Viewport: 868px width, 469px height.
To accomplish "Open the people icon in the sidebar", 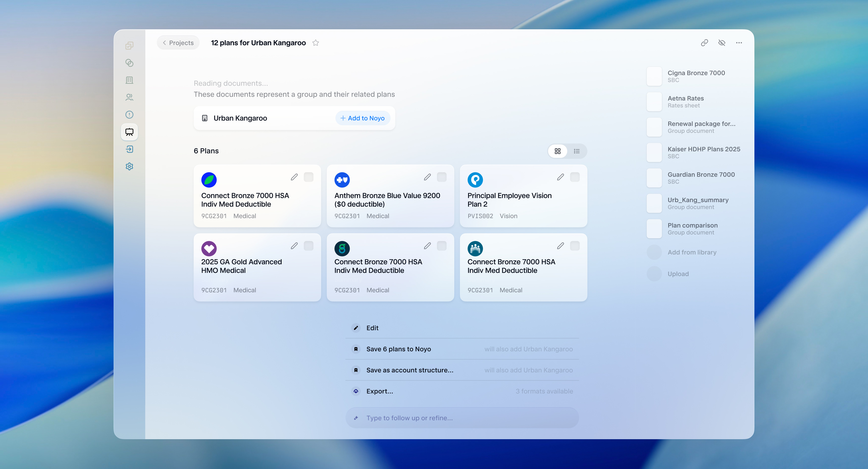I will [129, 98].
